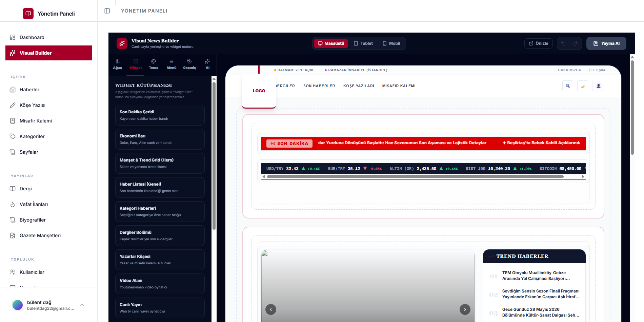This screenshot has width=644, height=322.
Task: Click the Yayına Al publish button
Action: 606,43
